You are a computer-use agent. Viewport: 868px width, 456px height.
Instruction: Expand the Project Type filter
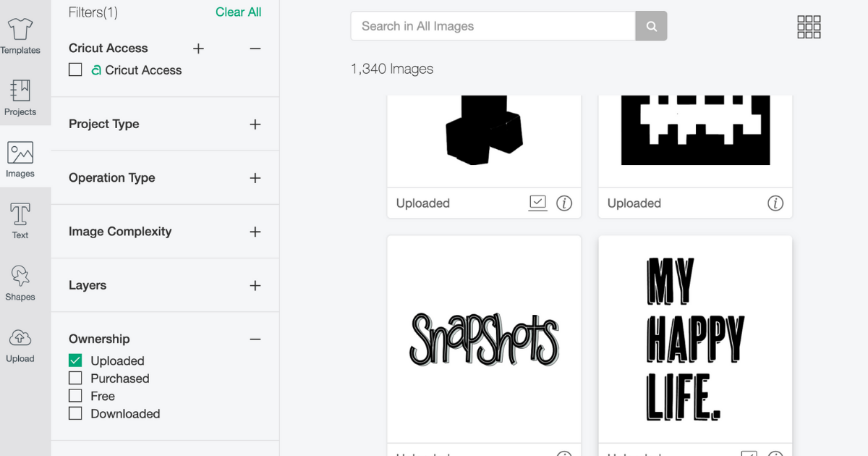(x=255, y=124)
